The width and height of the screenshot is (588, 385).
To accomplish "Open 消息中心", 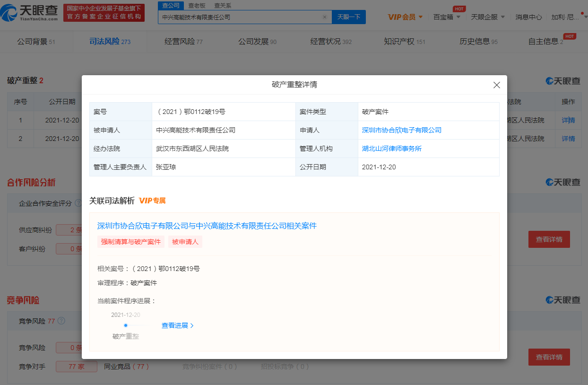I will [x=528, y=17].
